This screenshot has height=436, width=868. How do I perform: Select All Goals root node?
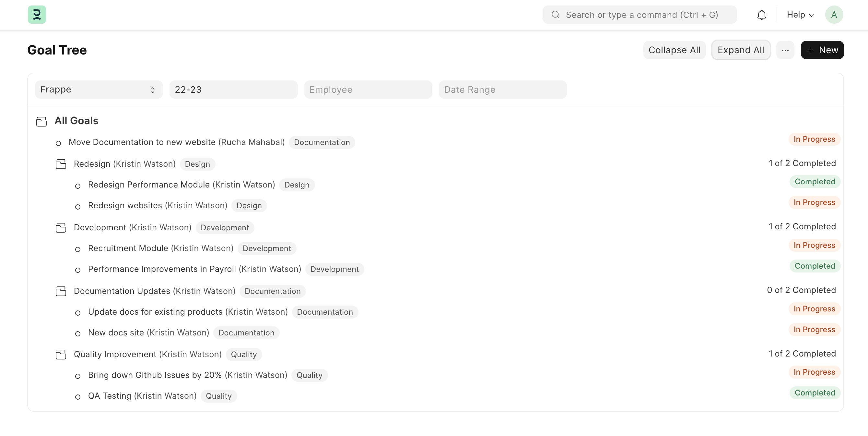(76, 121)
